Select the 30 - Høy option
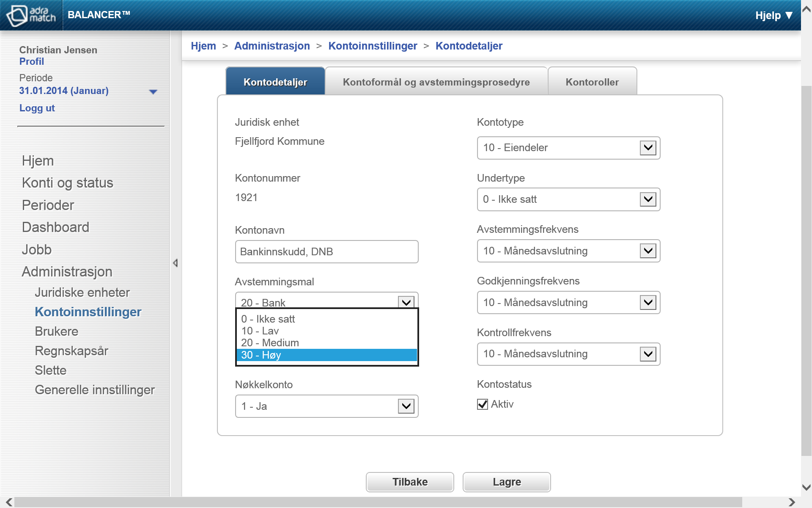 point(326,355)
